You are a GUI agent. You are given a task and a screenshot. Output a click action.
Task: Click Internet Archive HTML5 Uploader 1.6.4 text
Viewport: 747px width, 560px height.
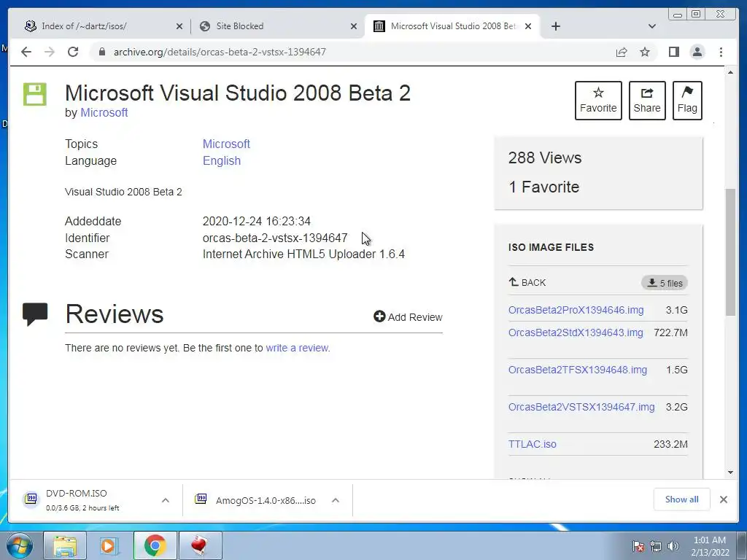pos(303,254)
